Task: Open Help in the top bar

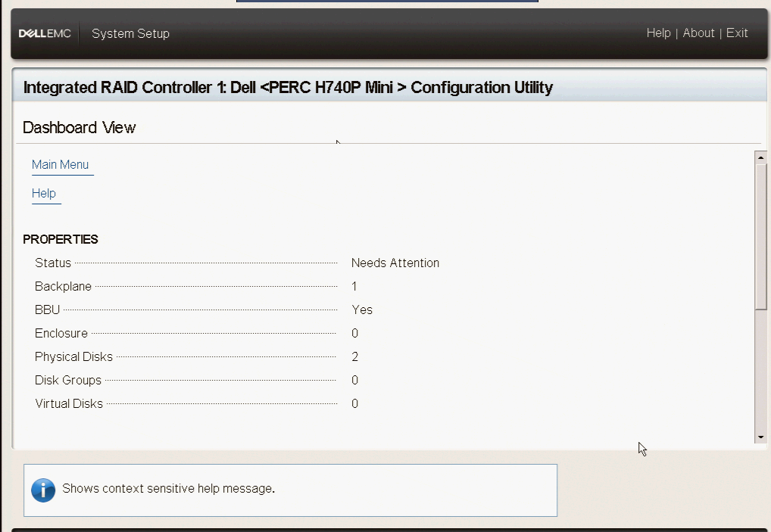Action: (658, 33)
